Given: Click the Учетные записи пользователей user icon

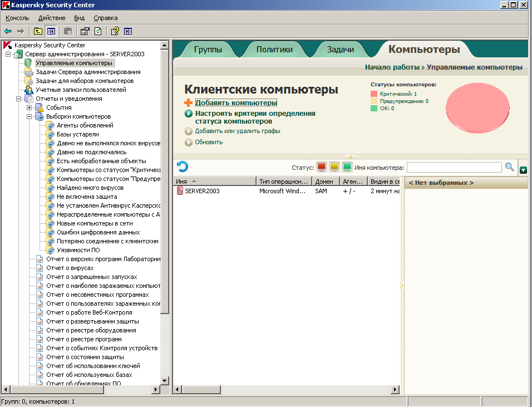Looking at the screenshot, I should tap(29, 90).
